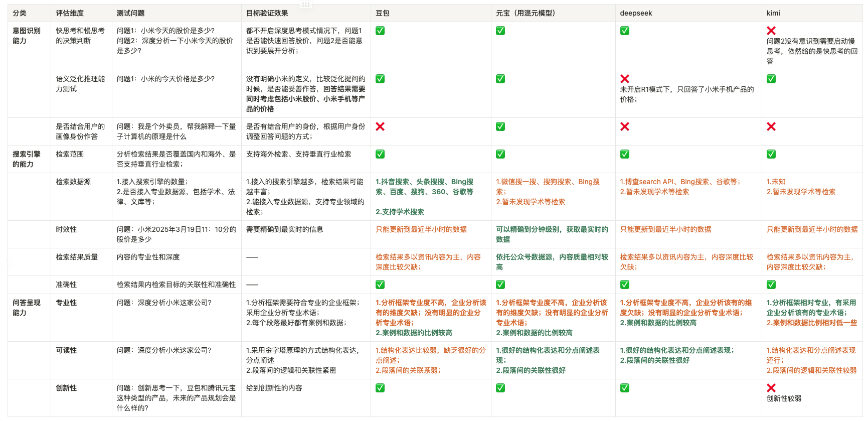The width and height of the screenshot is (868, 421).
Task: Click kimi note 问题2没有意识到需要启动慢思考
Action: coord(812,51)
